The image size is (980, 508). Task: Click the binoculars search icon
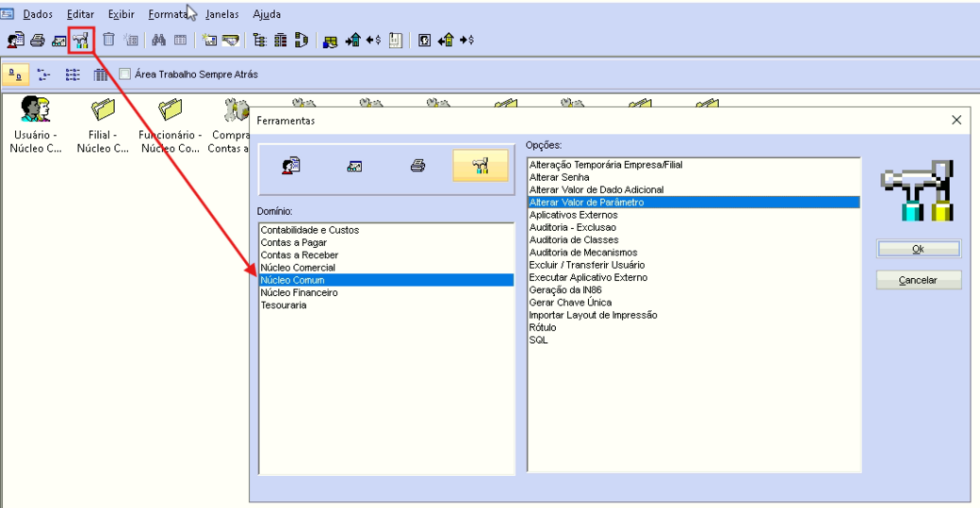158,40
